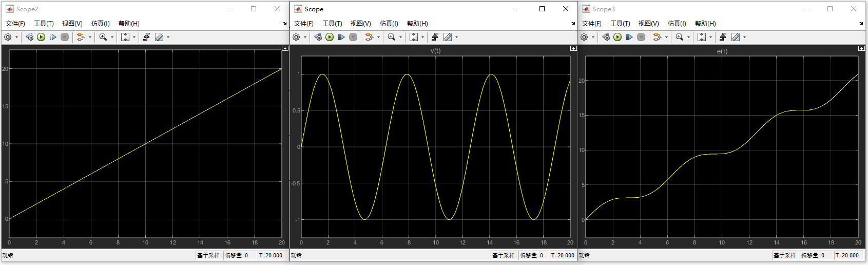
Task: Expand measurements dropdown arrow in Scope2
Action: (x=168, y=37)
